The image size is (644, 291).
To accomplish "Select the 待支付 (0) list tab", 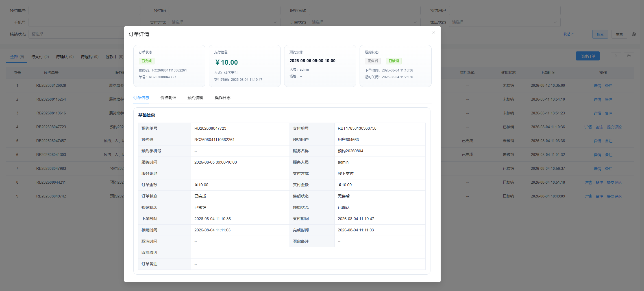I will coord(40,57).
